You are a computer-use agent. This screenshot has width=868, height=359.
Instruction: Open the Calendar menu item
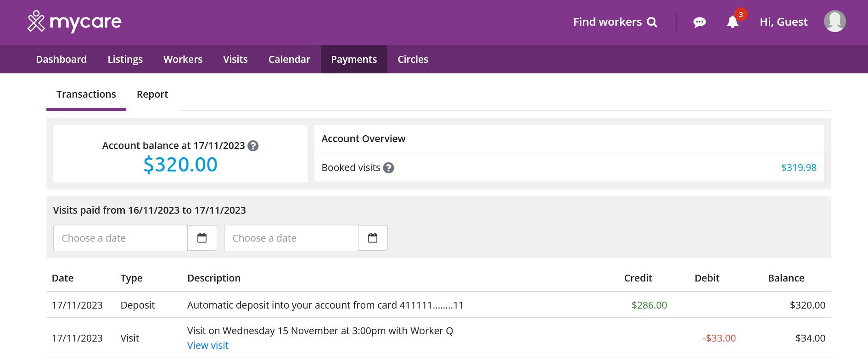(289, 59)
